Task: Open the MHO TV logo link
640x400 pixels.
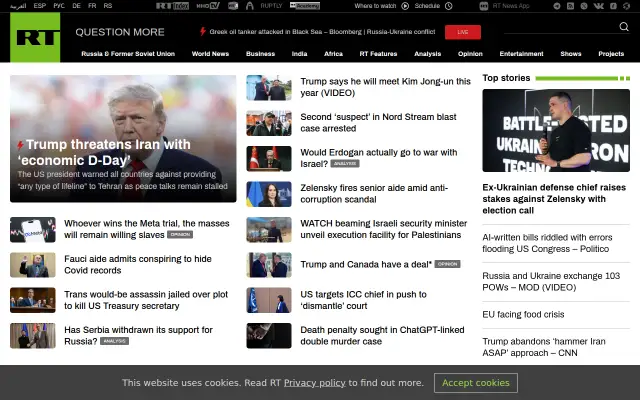Action: point(208,6)
